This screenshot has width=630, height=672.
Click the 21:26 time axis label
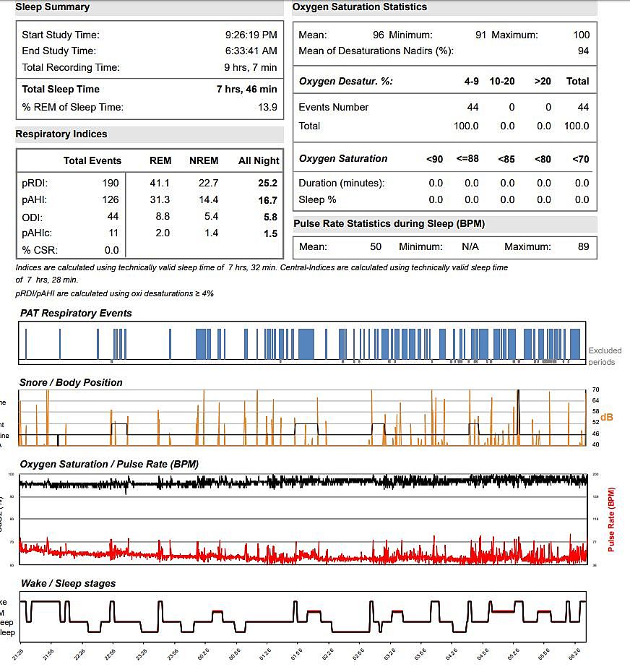18,655
